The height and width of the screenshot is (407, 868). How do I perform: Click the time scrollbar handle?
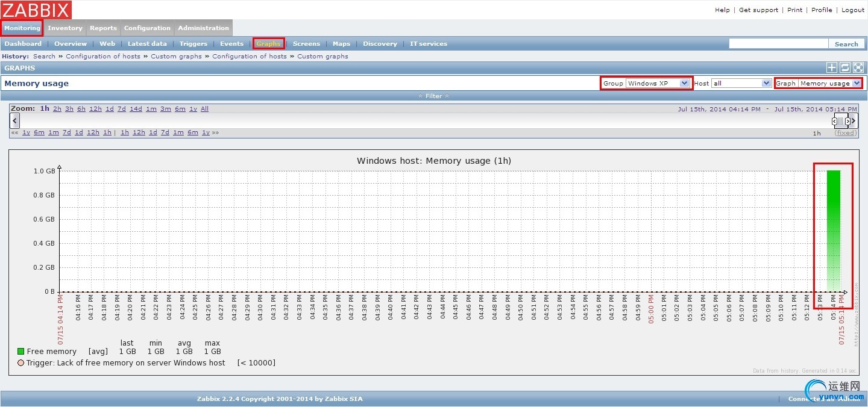click(841, 120)
